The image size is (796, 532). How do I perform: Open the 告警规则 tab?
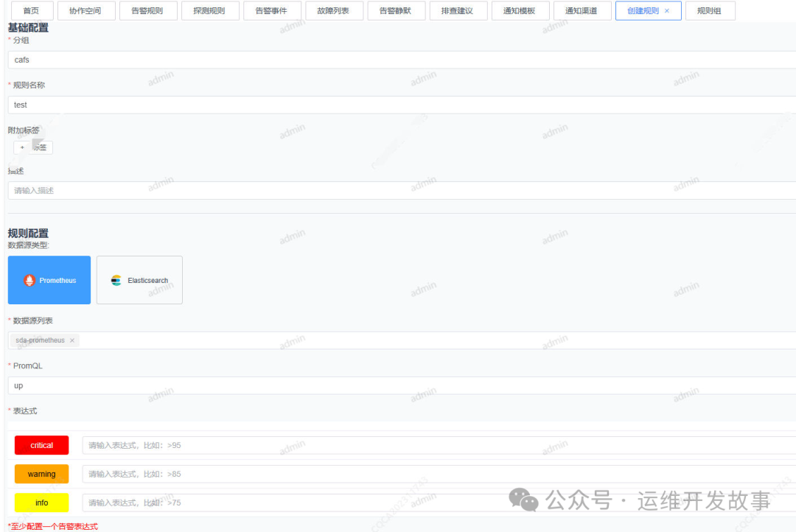point(147,10)
